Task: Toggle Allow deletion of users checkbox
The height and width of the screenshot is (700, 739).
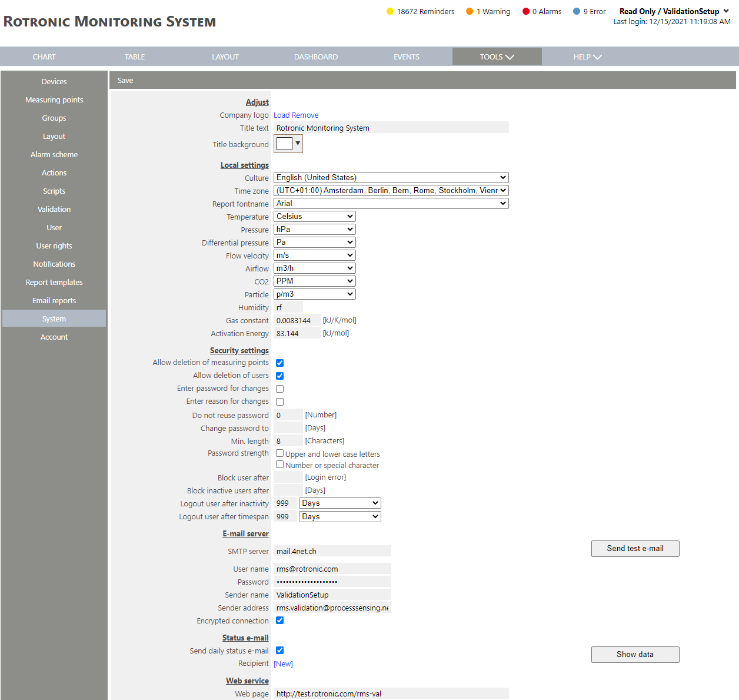Action: click(x=280, y=376)
